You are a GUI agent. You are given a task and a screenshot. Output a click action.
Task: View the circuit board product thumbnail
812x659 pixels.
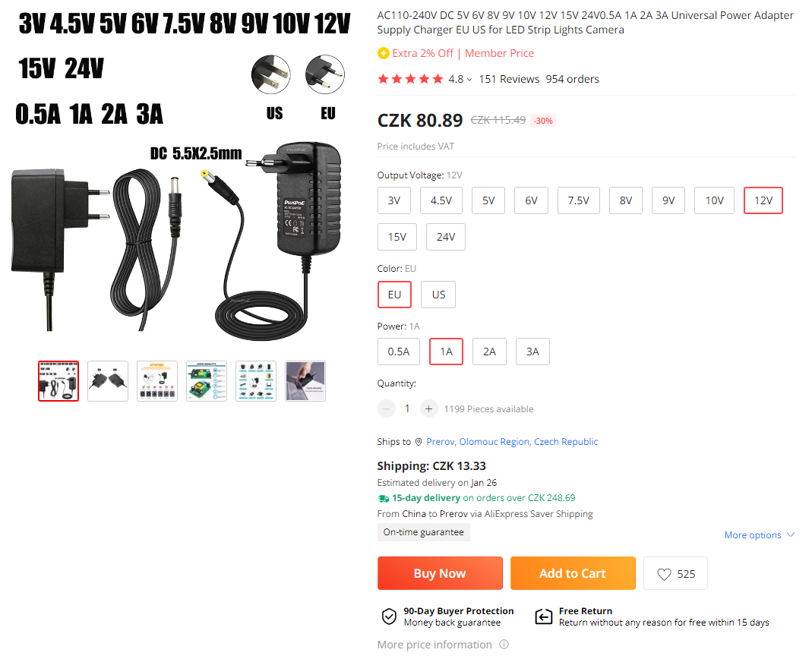pos(207,381)
